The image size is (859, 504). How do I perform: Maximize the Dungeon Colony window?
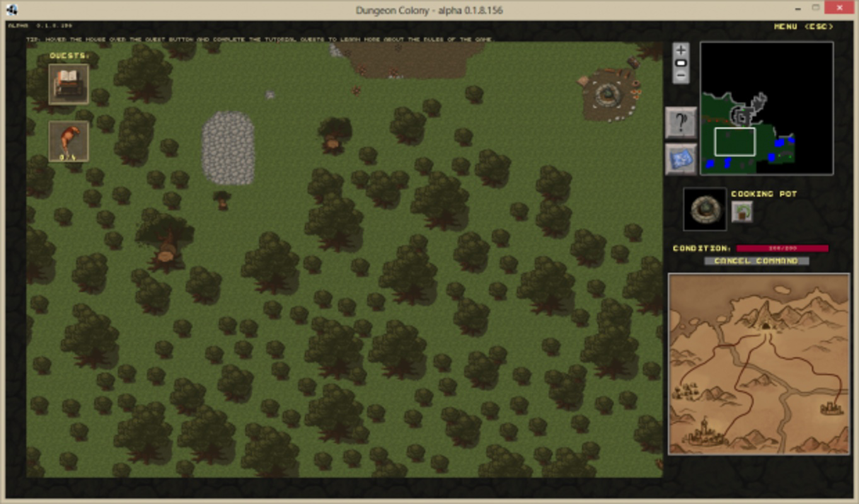(x=816, y=8)
